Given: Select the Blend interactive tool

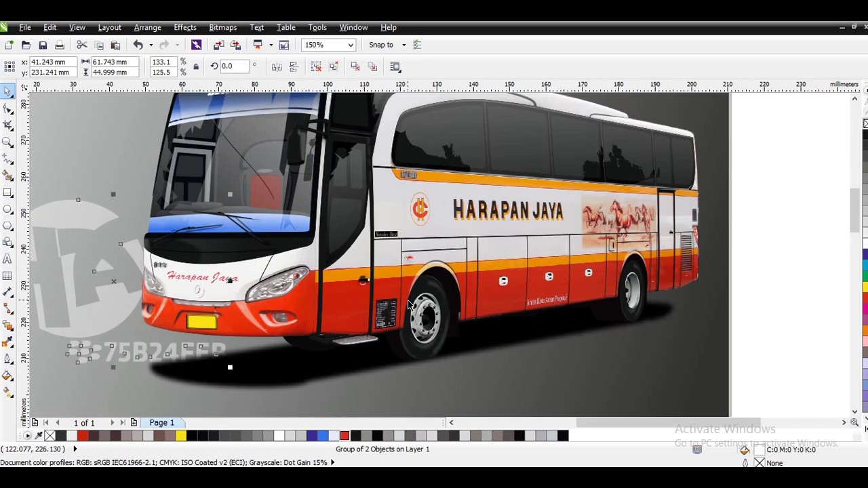Looking at the screenshot, I should pyautogui.click(x=8, y=325).
